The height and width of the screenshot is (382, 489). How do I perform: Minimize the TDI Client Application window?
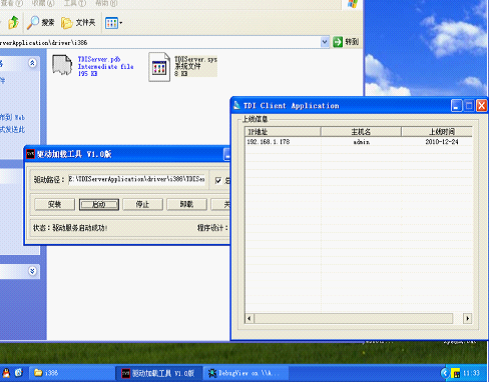coord(456,106)
